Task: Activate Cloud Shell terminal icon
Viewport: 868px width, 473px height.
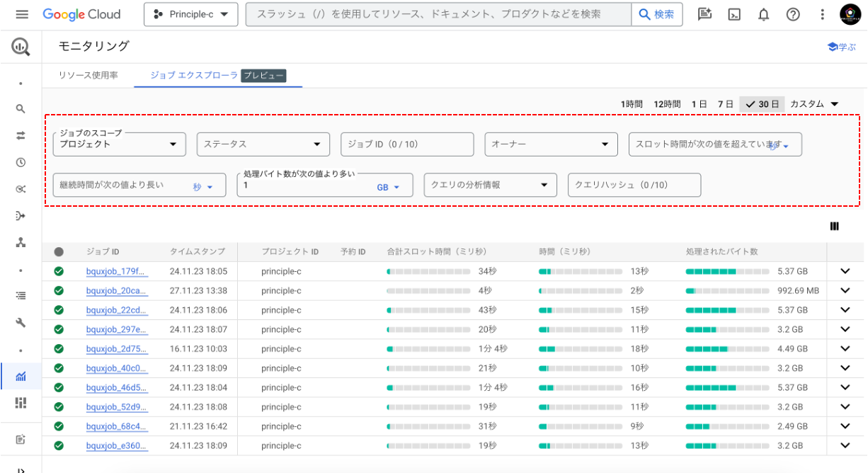Action: click(x=734, y=14)
